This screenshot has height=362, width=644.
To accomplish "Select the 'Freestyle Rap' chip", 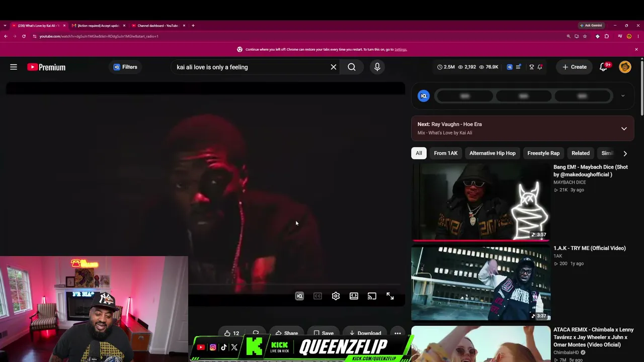I will point(543,153).
